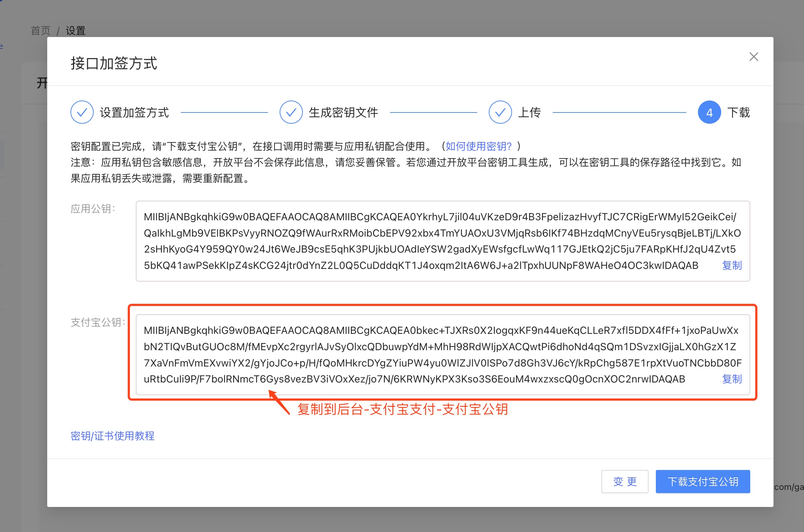Click the 上传 step label

tap(529, 112)
